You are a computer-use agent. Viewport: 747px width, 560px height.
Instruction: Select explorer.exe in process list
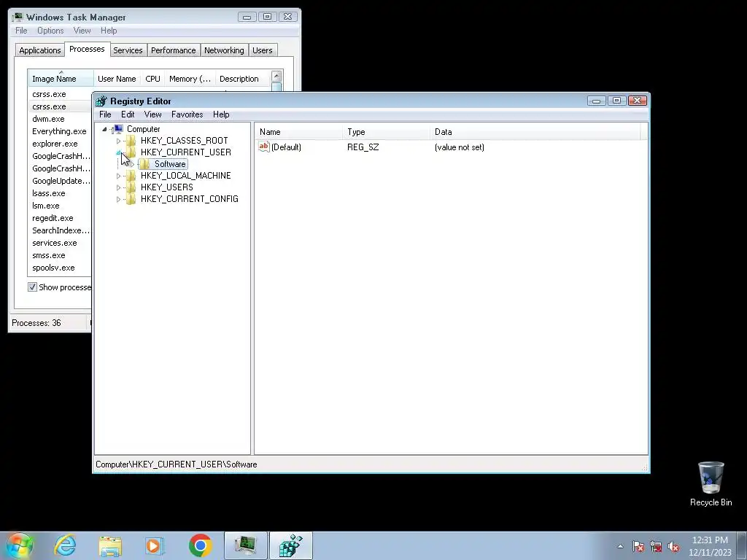[x=55, y=144]
